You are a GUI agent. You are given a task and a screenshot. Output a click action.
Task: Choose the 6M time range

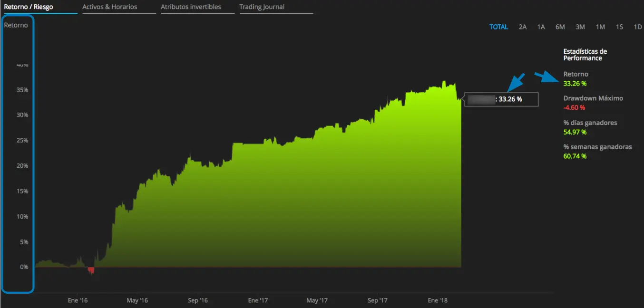560,27
